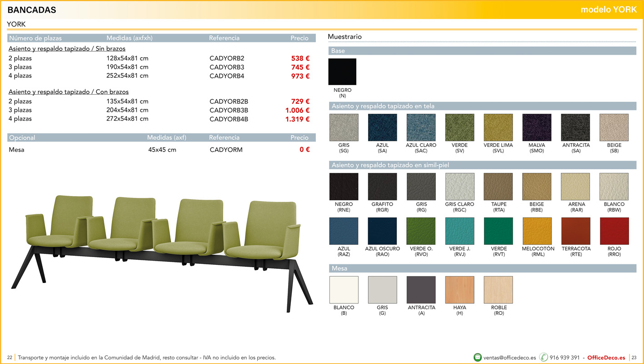Click the 272x54x81 cm measurement
The image size is (644, 364).
(127, 119)
